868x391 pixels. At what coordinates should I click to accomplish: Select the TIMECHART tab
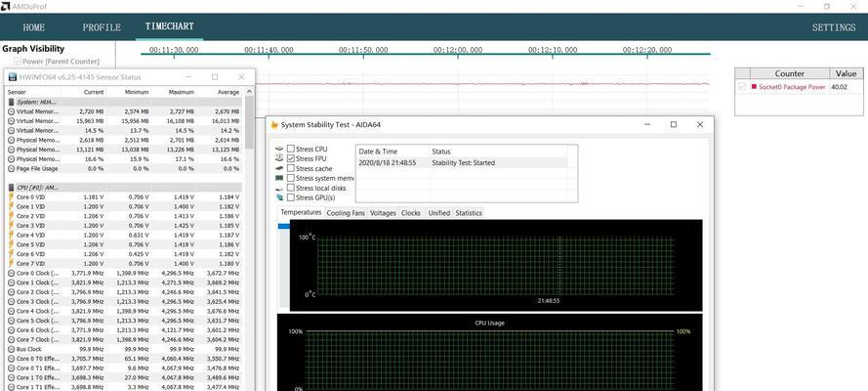point(169,26)
